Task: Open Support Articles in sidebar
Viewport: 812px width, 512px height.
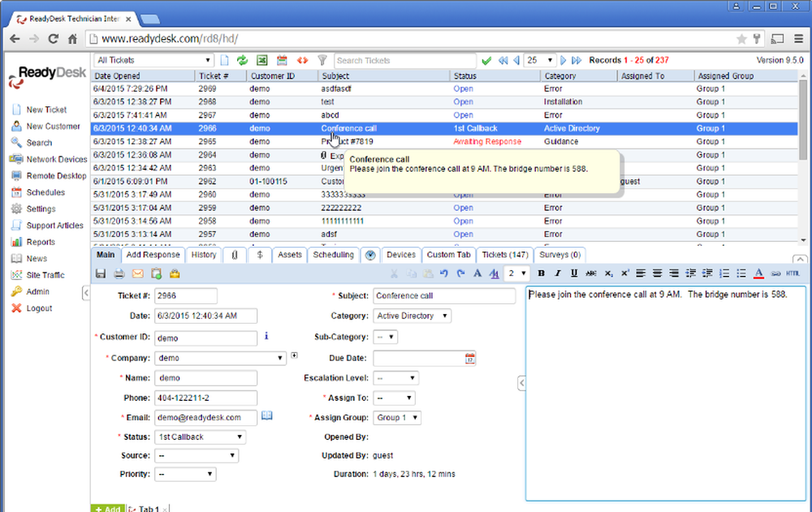Action: [55, 226]
